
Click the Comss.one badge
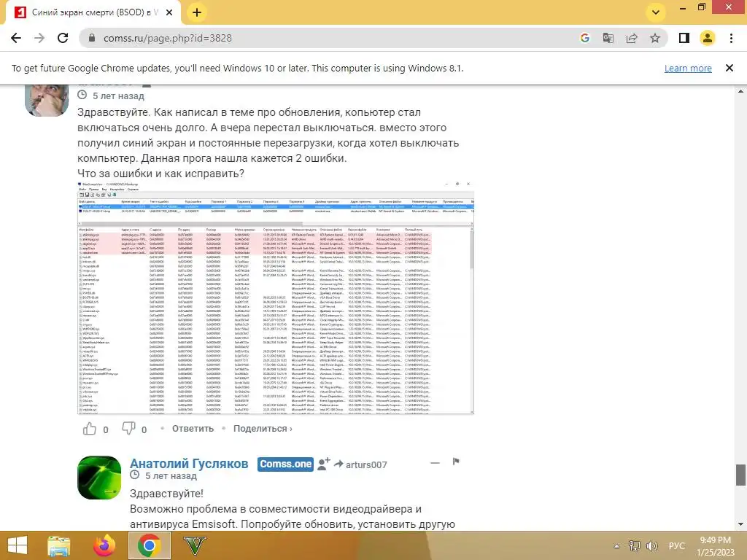click(285, 464)
